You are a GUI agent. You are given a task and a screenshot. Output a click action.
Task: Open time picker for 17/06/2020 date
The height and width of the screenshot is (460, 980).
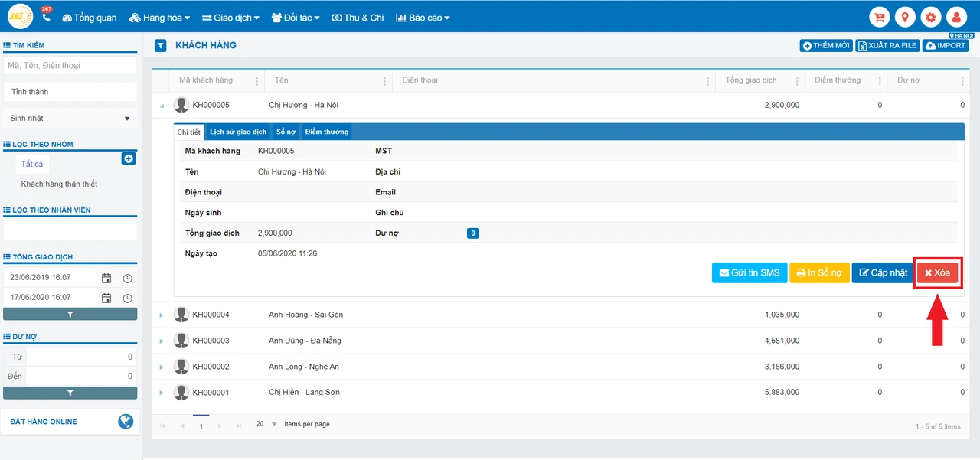point(128,298)
